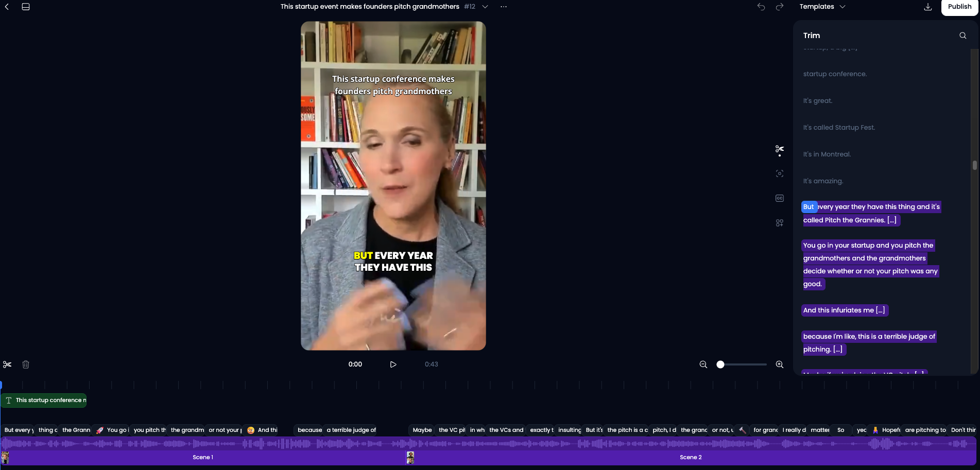980x470 pixels.
Task: Select the scissors Trim tool in sidebar
Action: point(780,150)
